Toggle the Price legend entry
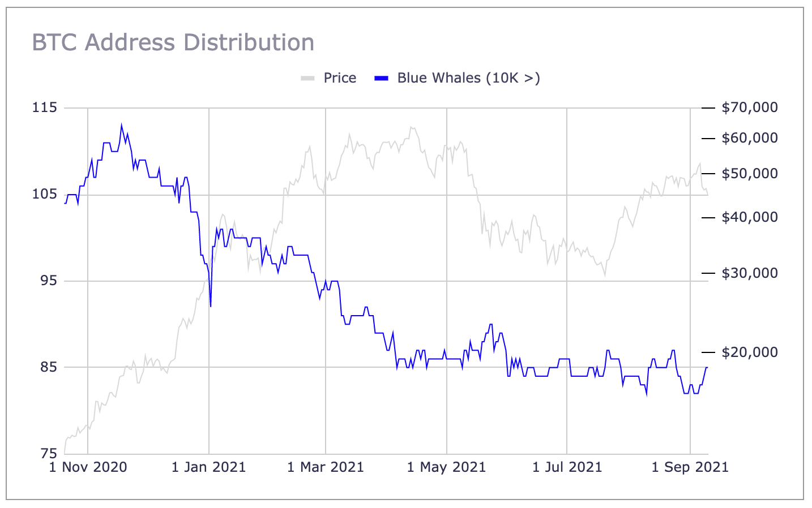 tap(329, 78)
